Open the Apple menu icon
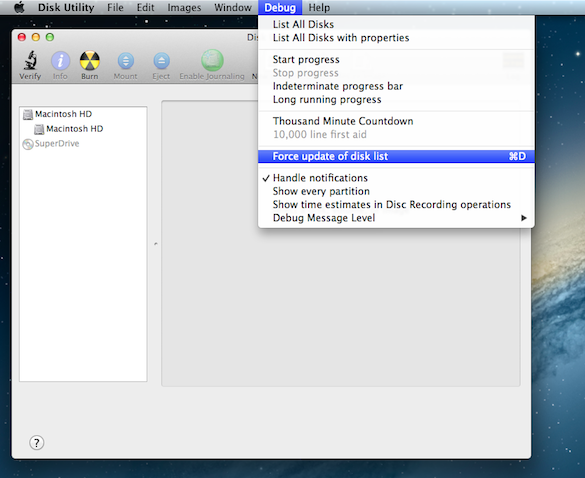Image resolution: width=585 pixels, height=478 pixels. point(19,7)
